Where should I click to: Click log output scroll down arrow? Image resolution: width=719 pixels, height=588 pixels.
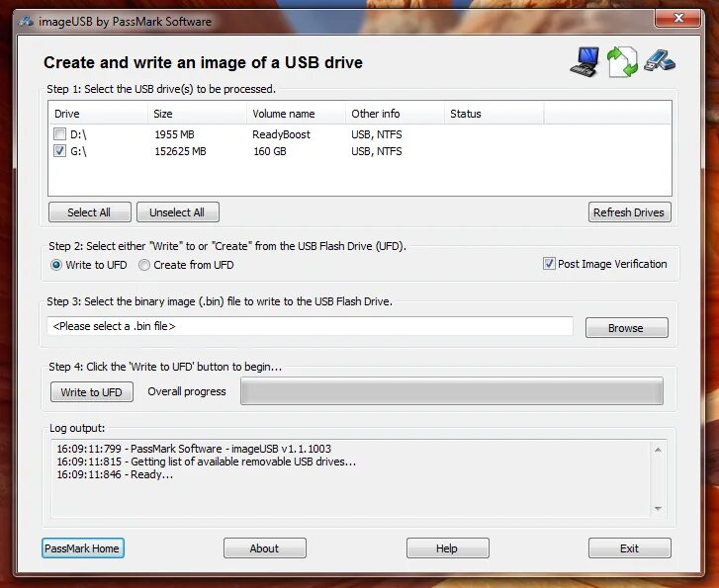tap(658, 508)
